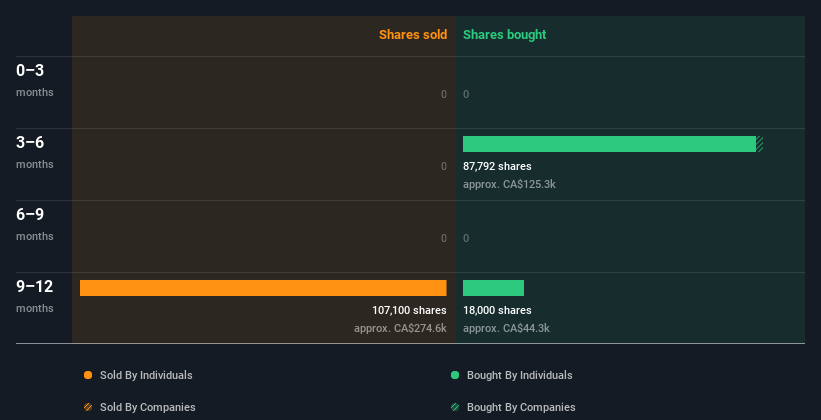
Task: Select the approx. CA$44.3k value
Action: 506,328
